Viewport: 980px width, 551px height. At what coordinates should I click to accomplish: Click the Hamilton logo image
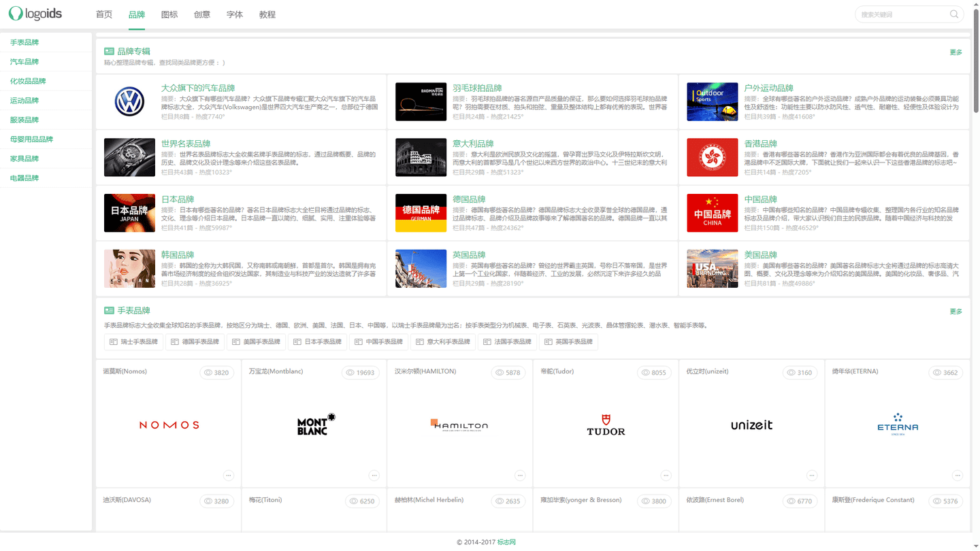(x=460, y=425)
